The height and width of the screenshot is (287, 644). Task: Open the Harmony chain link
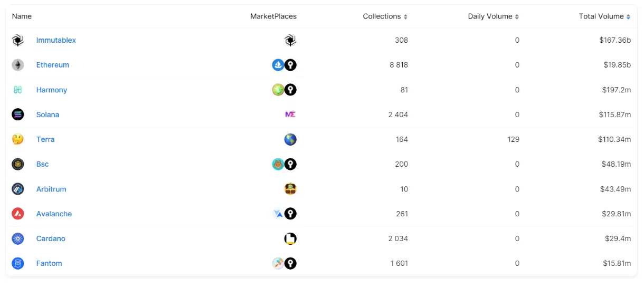click(x=52, y=90)
